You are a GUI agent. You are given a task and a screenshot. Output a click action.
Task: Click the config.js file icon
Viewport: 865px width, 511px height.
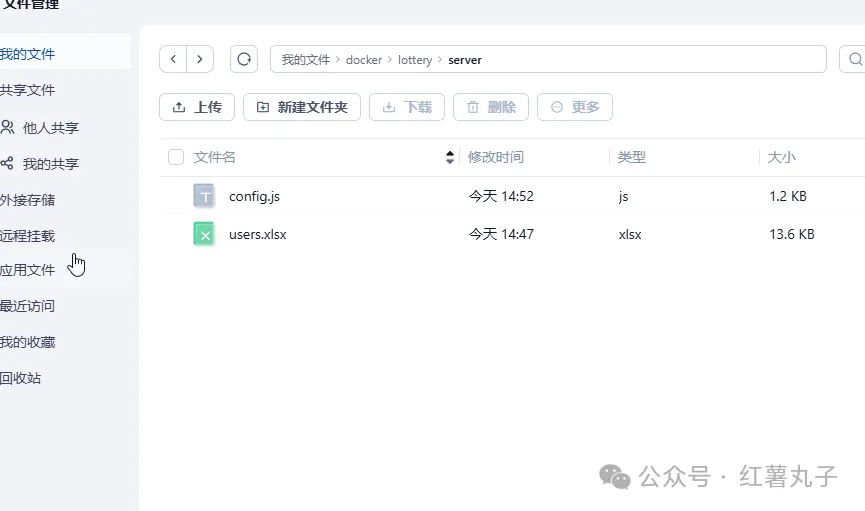pos(204,196)
